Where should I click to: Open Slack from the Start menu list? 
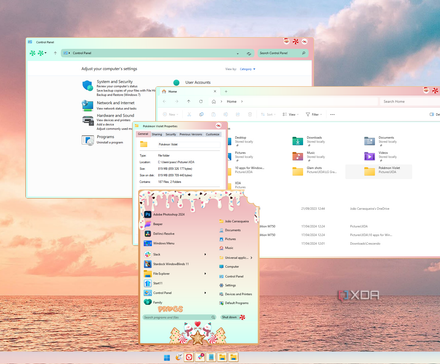point(152,254)
